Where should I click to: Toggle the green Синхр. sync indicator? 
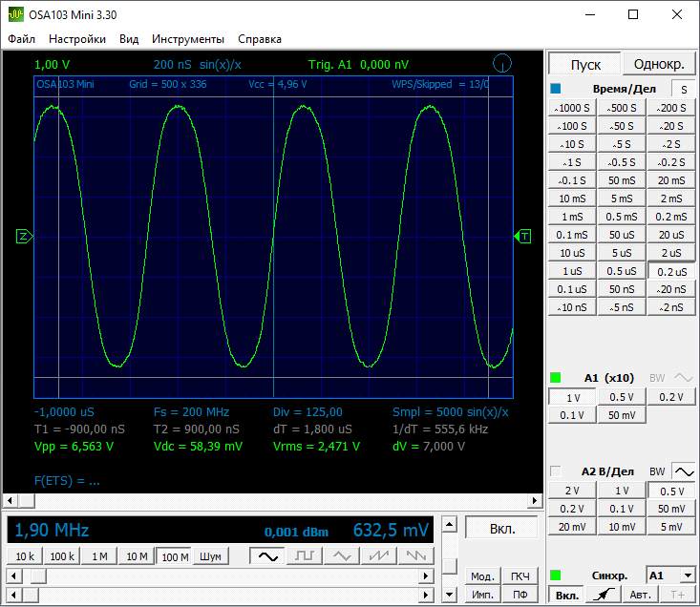(x=556, y=576)
